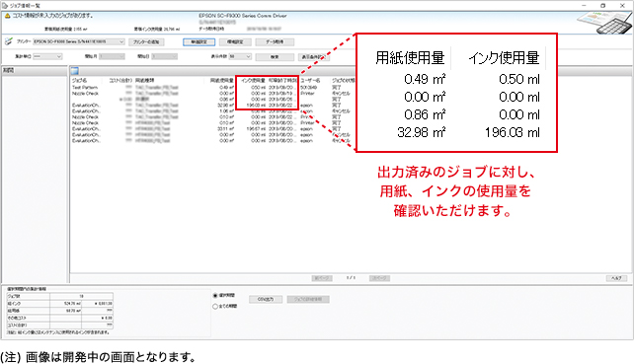Open the EPSON SC-F9300 printer dropdown

(x=79, y=41)
